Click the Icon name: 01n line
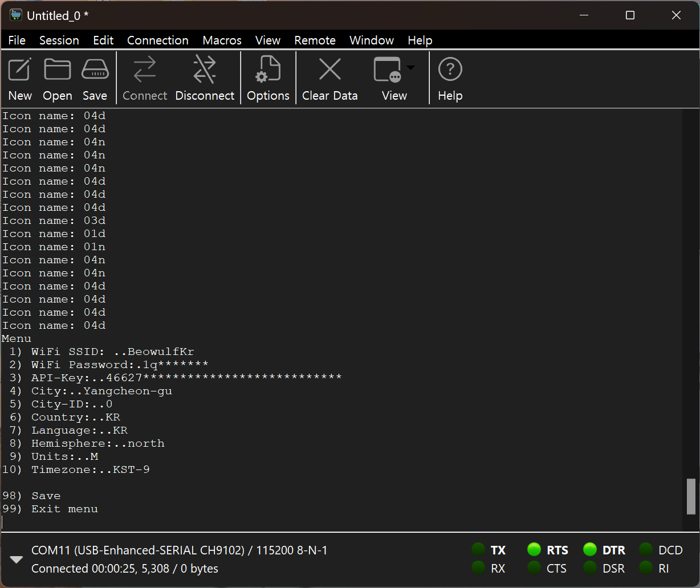 pyautogui.click(x=54, y=247)
